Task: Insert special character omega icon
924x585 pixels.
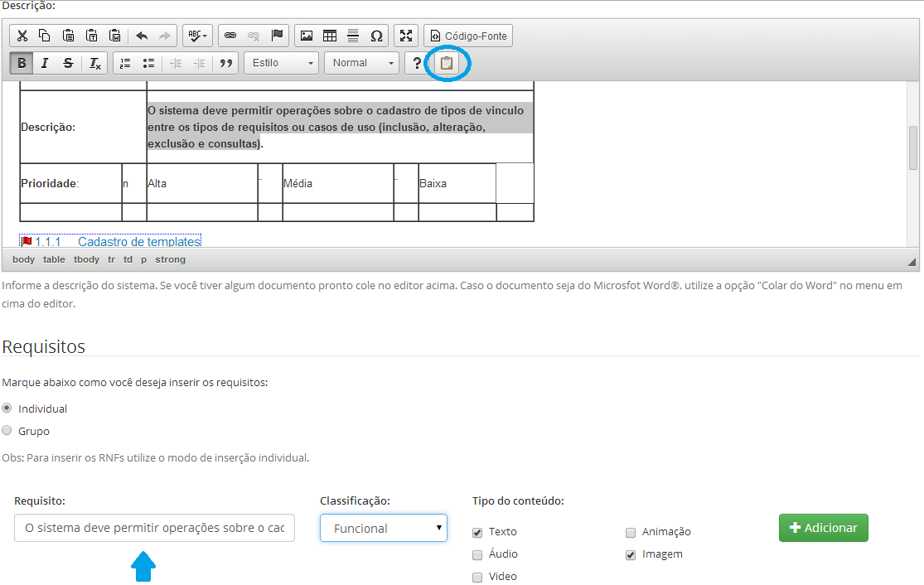Action: pyautogui.click(x=376, y=36)
